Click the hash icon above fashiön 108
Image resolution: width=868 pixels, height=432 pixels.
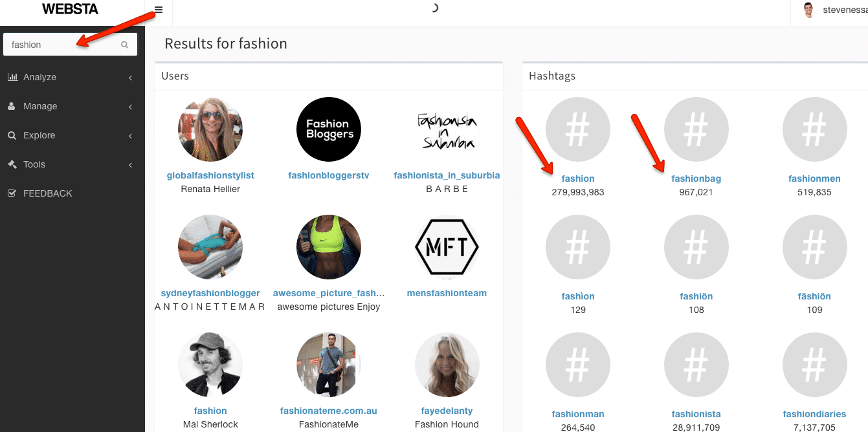click(696, 247)
